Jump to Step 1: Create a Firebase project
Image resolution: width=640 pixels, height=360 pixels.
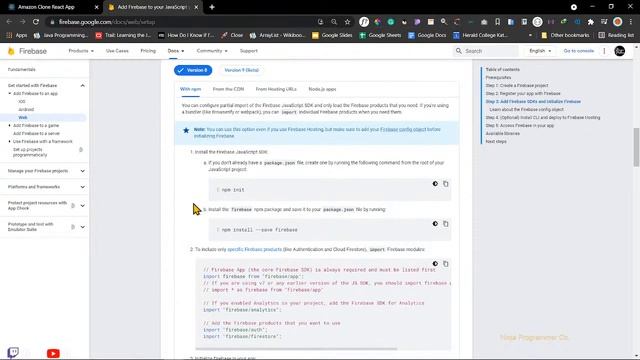(x=517, y=85)
